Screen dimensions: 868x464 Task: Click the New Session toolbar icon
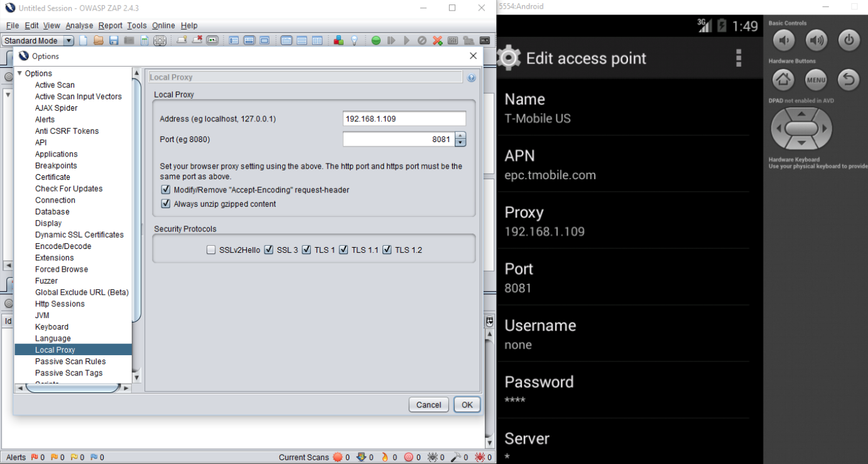point(83,40)
